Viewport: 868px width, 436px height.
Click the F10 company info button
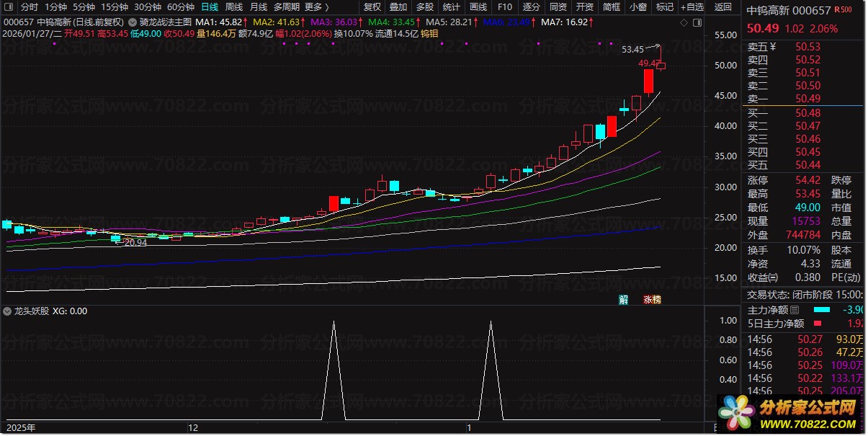point(505,6)
